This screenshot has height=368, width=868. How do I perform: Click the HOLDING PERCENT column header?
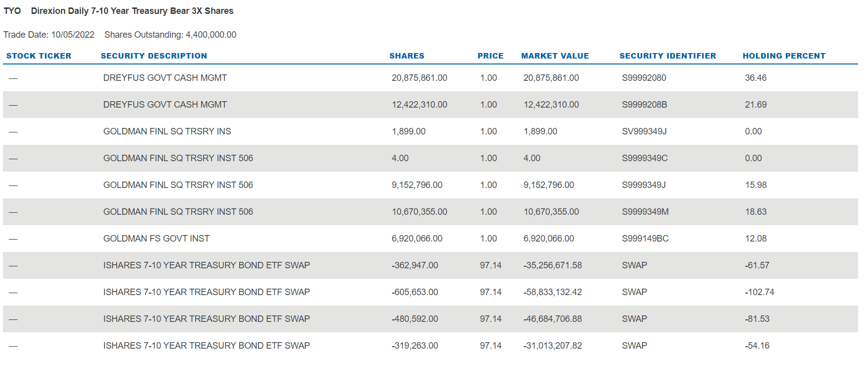tap(784, 56)
